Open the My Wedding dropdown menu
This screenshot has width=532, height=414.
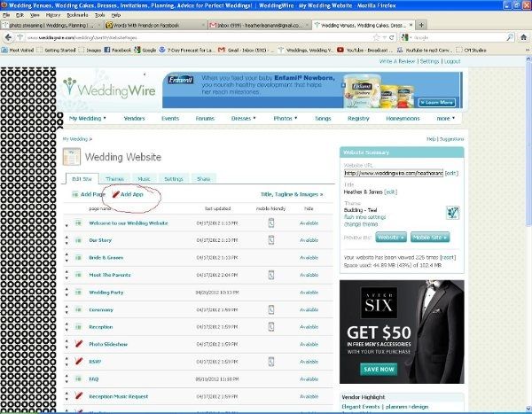click(87, 117)
